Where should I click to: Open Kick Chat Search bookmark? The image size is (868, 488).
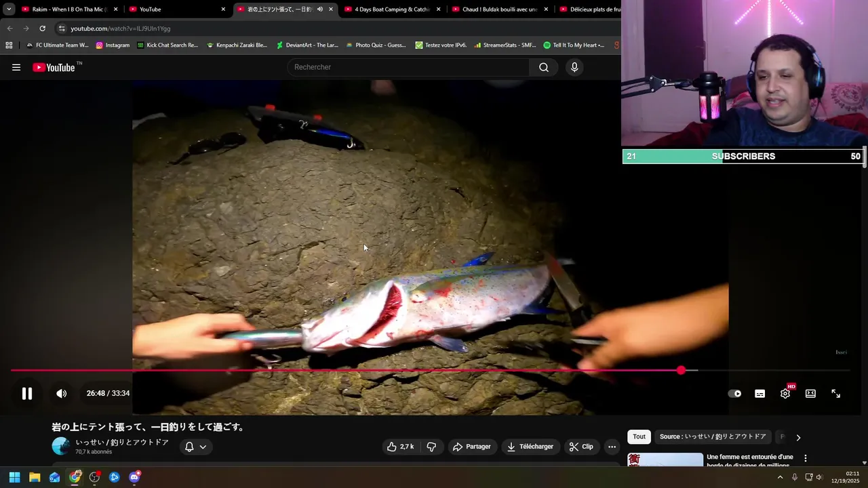167,45
